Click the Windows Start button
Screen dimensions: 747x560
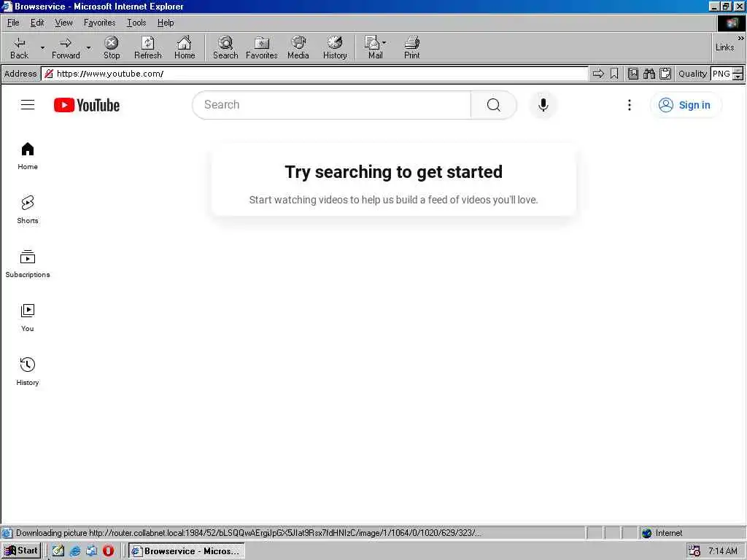click(21, 551)
